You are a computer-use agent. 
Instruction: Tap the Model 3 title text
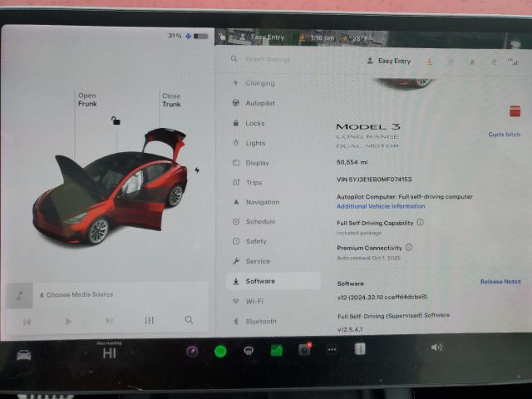(x=368, y=127)
